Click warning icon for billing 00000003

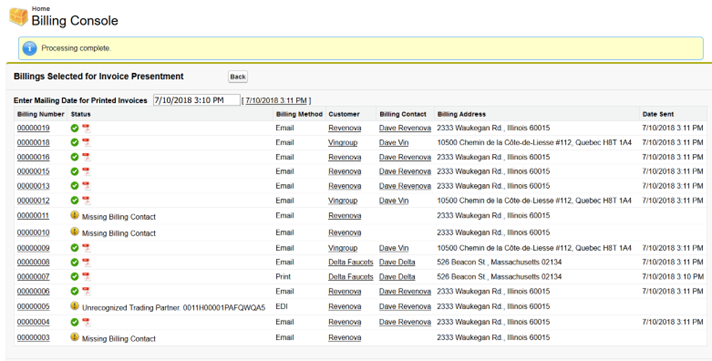pyautogui.click(x=74, y=337)
